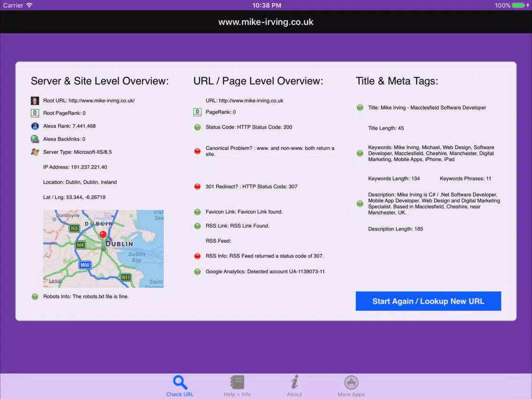Tap the www.mike-irving.co.uk header title
The width and height of the screenshot is (532, 399).
(266, 22)
